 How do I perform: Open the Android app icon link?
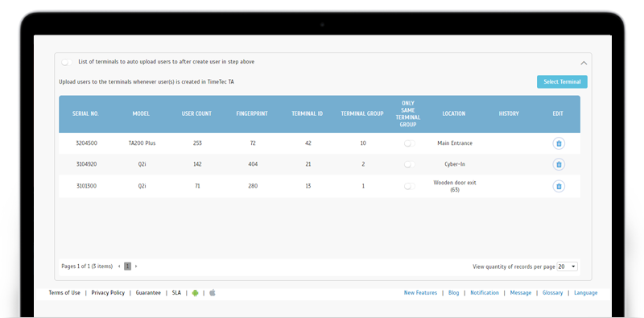[195, 293]
